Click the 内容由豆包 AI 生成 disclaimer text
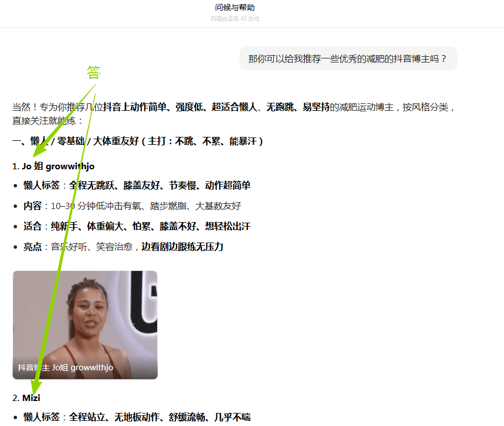This screenshot has width=504, height=426. [x=234, y=19]
